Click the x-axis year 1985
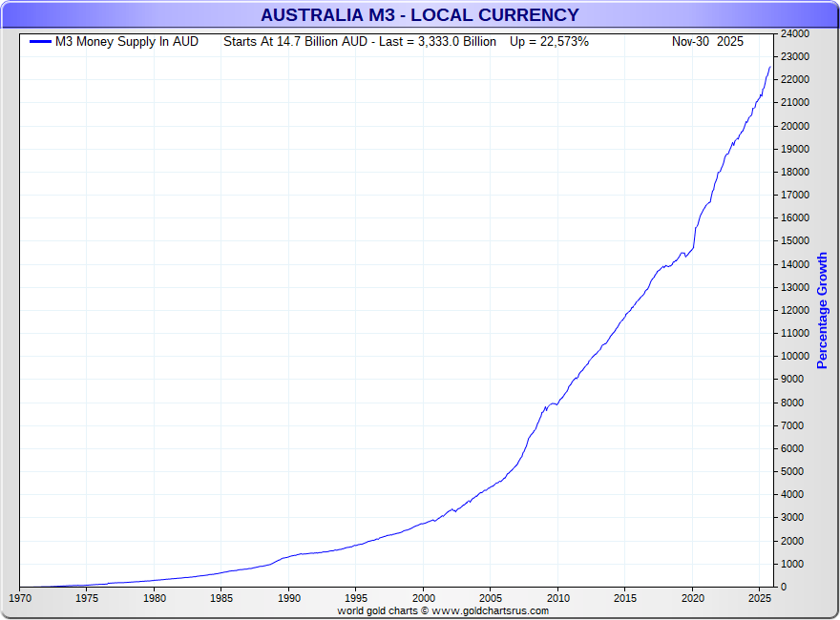This screenshot has width=840, height=620. coord(221,599)
